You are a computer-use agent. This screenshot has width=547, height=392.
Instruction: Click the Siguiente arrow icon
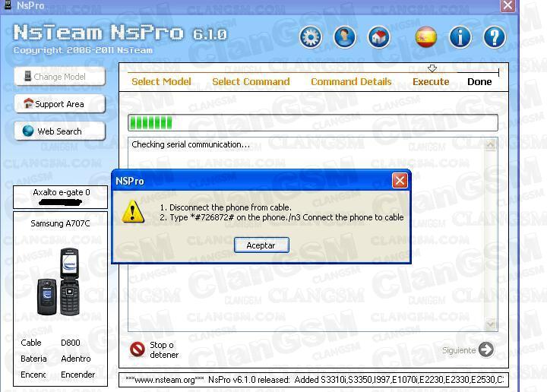(486, 349)
